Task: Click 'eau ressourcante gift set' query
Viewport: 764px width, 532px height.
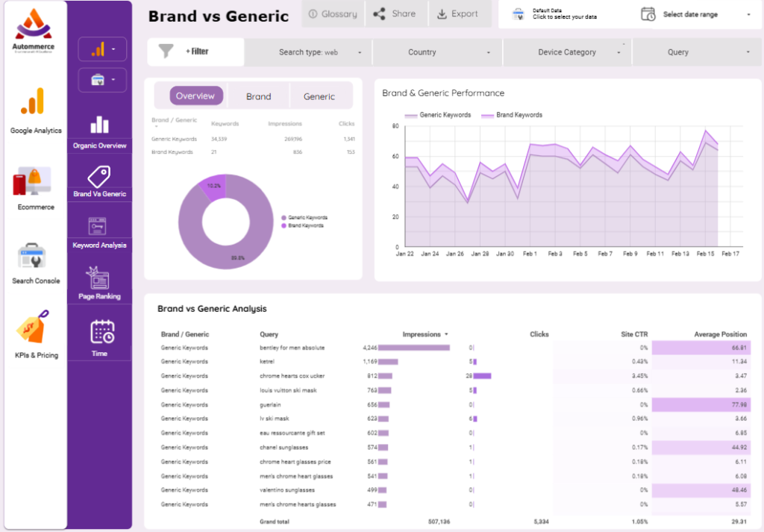Action: (x=292, y=433)
